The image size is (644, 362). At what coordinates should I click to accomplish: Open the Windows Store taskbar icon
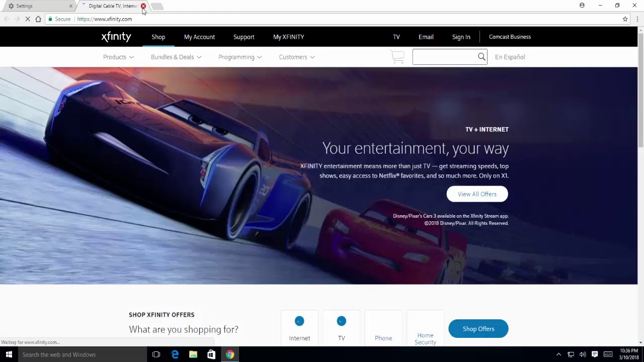pos(211,354)
